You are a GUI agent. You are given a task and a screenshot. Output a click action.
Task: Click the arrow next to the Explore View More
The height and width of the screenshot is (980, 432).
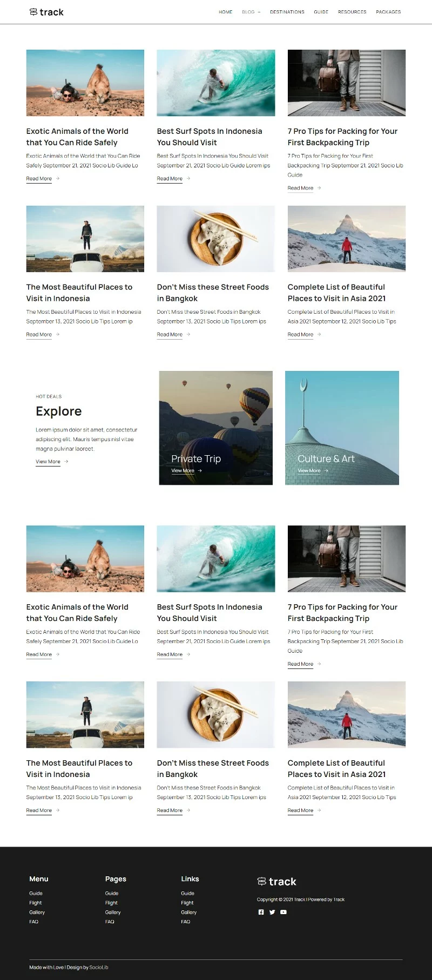point(66,462)
